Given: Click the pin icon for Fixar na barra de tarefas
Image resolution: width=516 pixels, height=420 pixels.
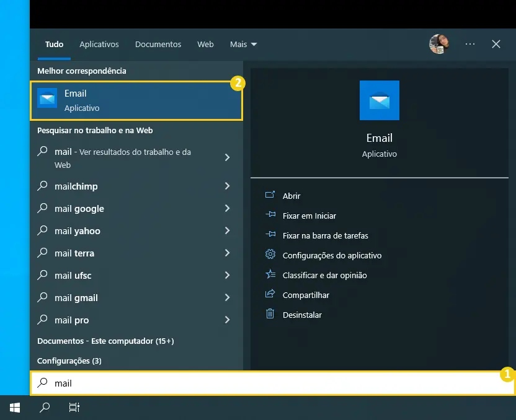Looking at the screenshot, I should point(270,234).
